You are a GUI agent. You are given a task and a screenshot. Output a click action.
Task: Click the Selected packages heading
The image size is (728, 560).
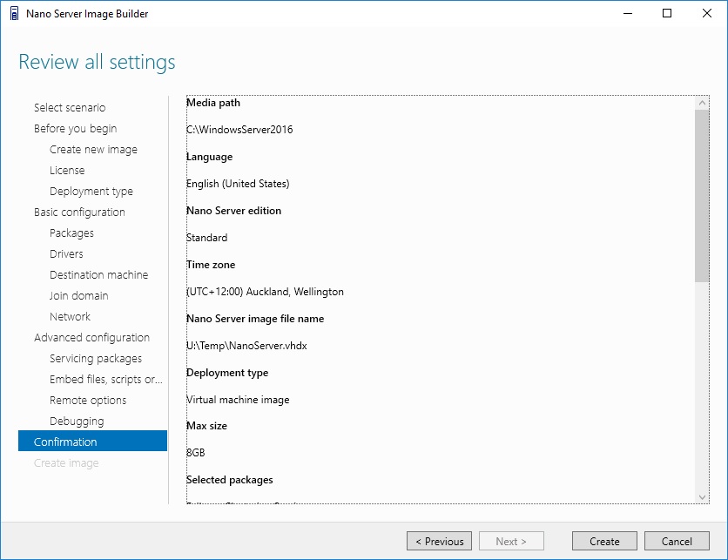pyautogui.click(x=229, y=480)
